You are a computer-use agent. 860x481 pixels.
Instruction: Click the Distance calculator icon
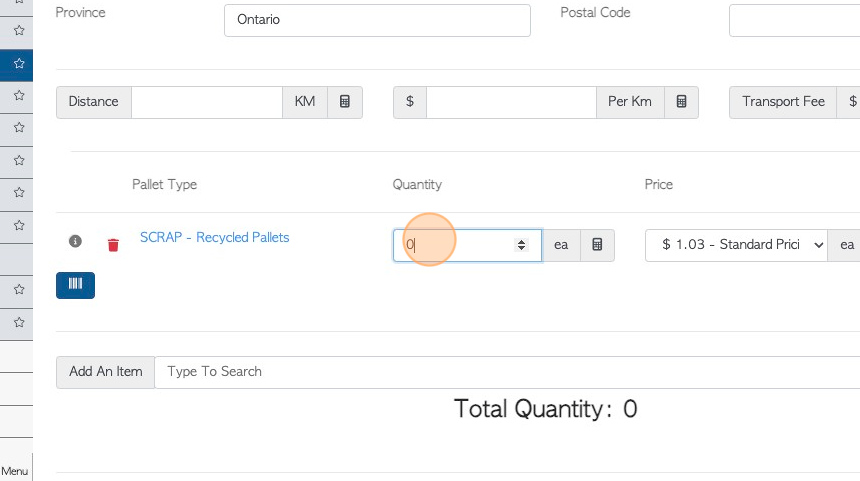345,102
